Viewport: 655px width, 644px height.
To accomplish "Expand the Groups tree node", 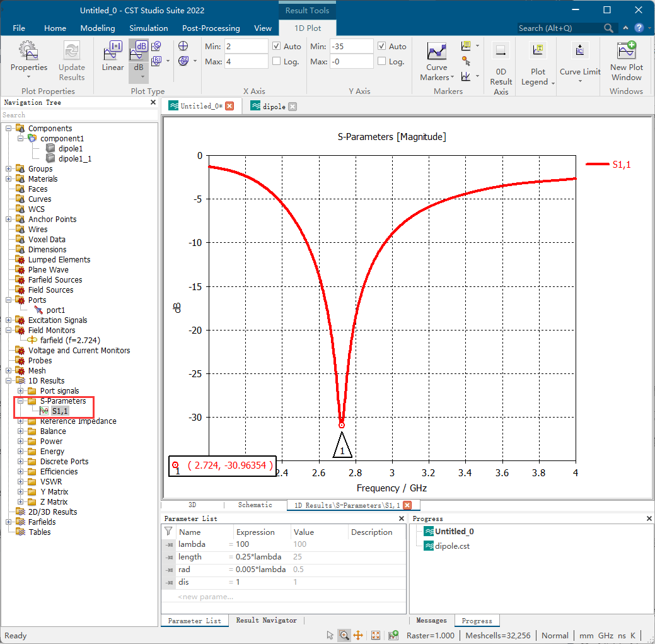I will (x=8, y=168).
